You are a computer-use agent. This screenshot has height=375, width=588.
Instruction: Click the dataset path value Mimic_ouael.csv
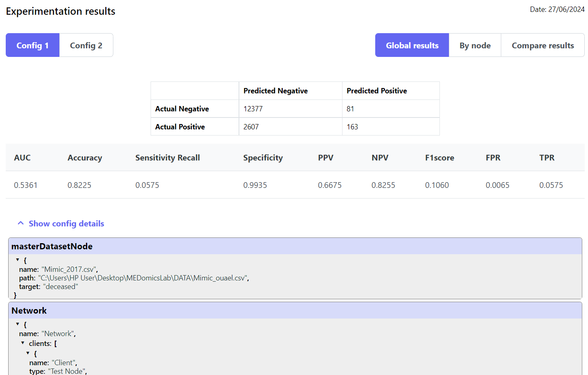[x=144, y=278]
